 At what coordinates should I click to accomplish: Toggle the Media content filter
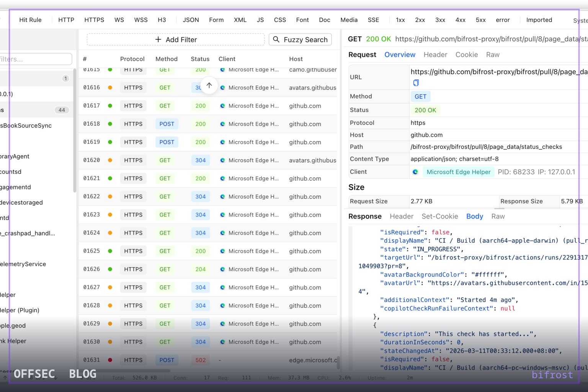[349, 20]
